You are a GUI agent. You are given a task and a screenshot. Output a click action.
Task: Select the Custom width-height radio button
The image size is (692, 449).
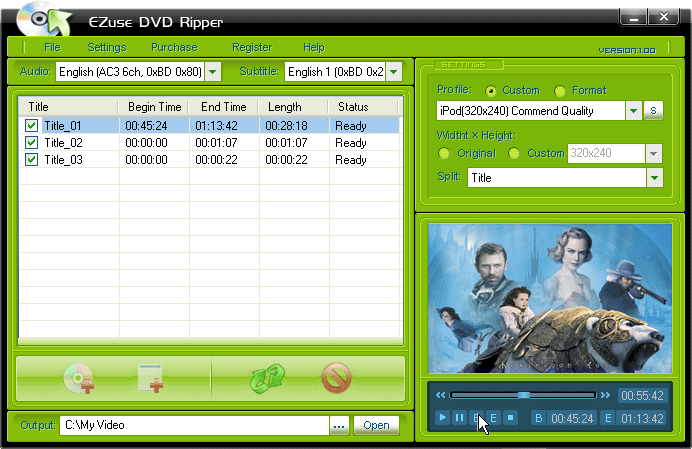(514, 153)
